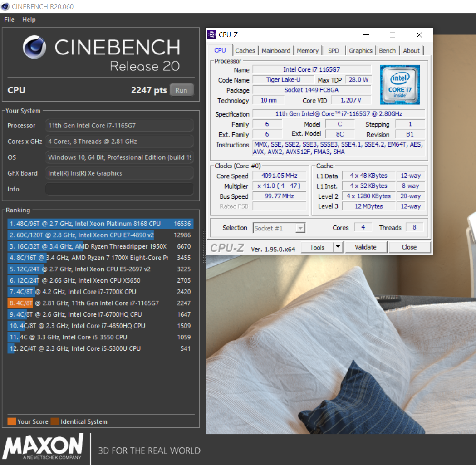Viewport: 476px width, 465px height.
Task: Switch to the Bench tab
Action: [x=388, y=51]
